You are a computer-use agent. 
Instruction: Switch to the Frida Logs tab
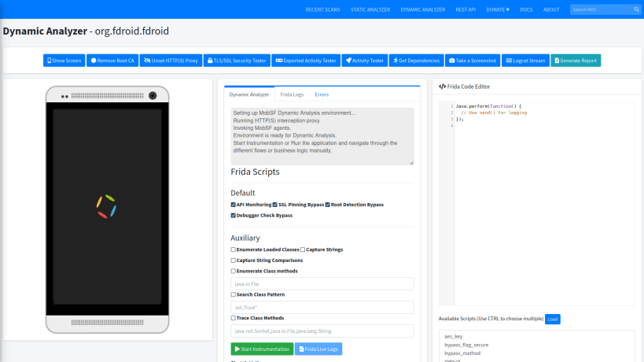292,94
